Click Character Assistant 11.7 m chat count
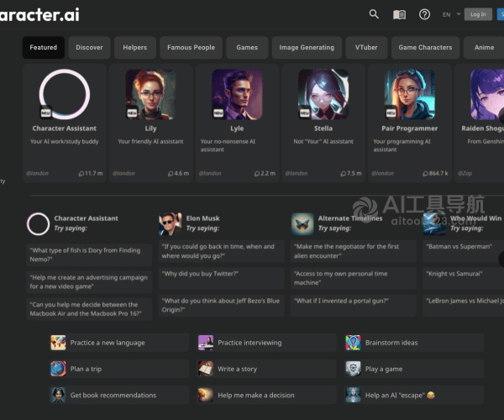504x420 pixels. (91, 174)
